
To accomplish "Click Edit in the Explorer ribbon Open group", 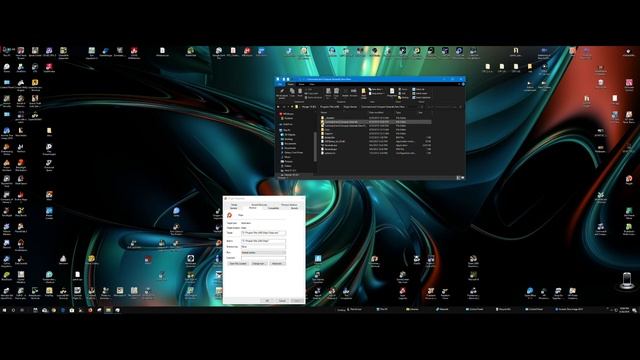I will (x=402, y=93).
